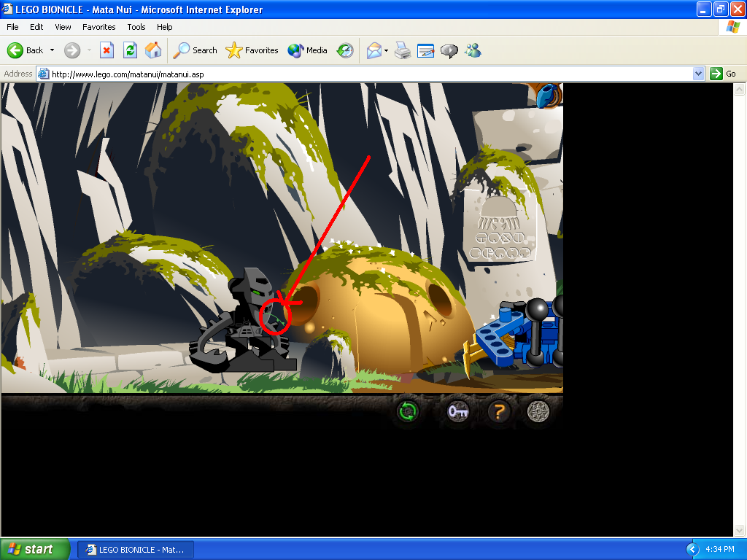Click the History clock icon

pyautogui.click(x=345, y=50)
